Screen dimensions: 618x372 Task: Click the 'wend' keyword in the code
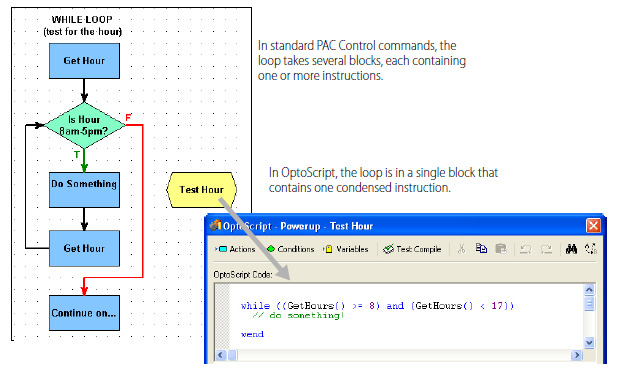point(252,334)
